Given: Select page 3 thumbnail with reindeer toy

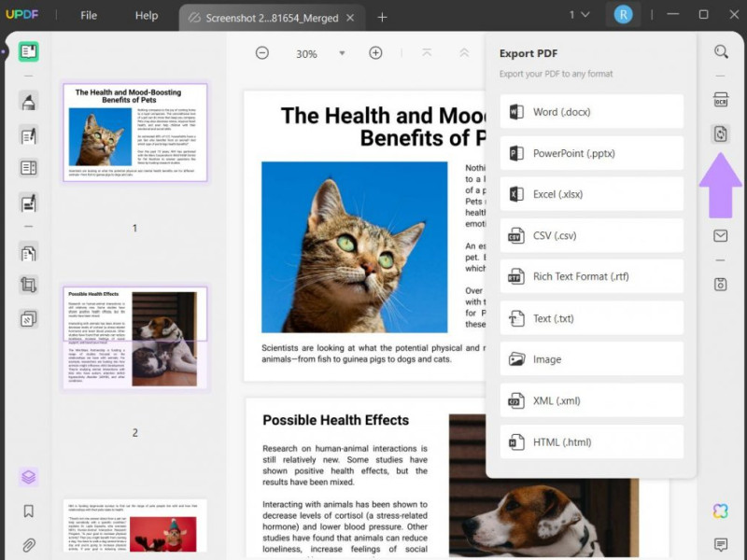Looking at the screenshot, I should pyautogui.click(x=135, y=525).
